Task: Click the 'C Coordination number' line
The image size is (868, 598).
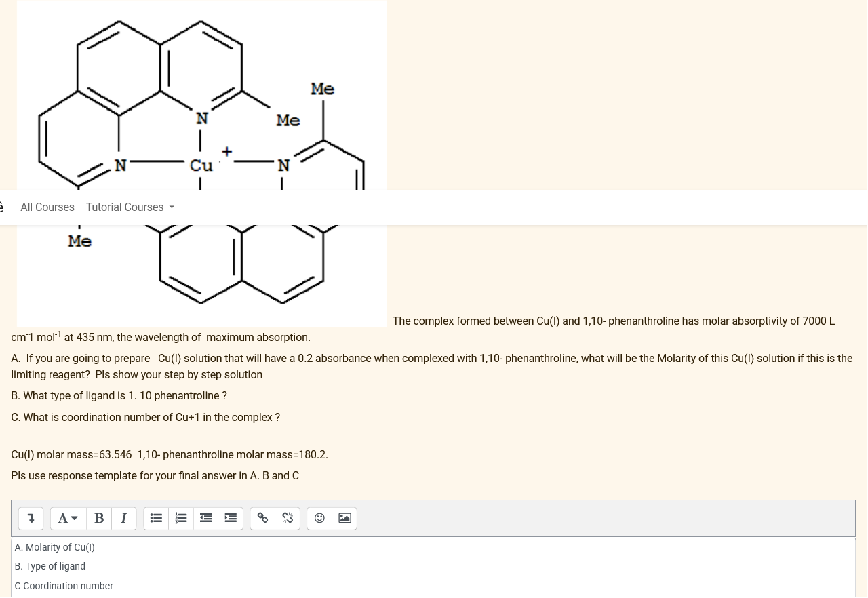Action: click(64, 586)
